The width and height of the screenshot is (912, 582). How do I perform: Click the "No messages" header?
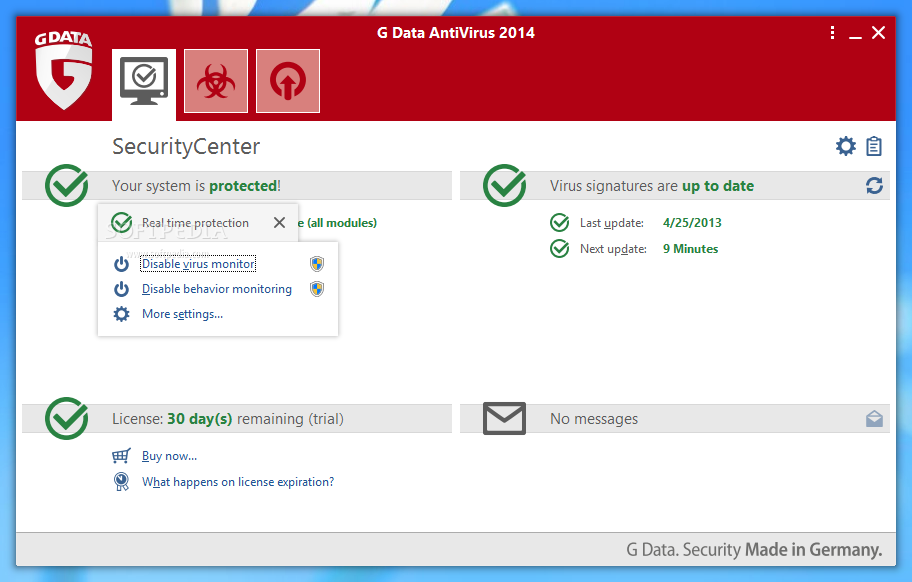point(594,419)
